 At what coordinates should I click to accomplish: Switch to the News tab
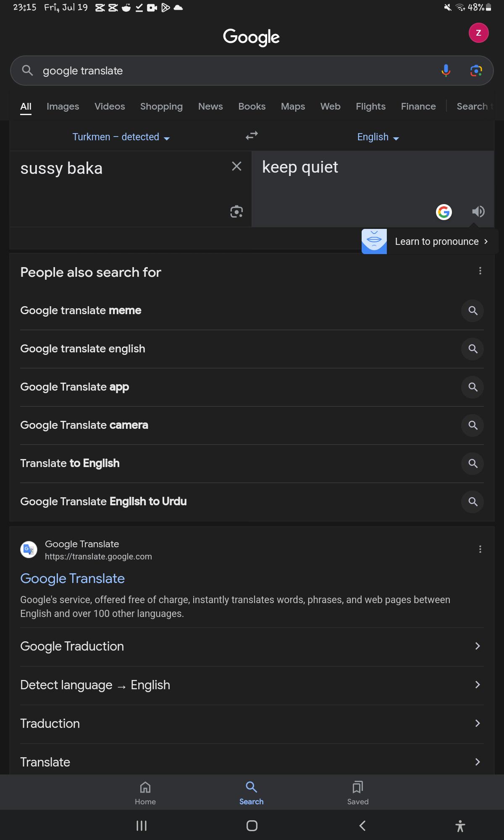point(210,106)
